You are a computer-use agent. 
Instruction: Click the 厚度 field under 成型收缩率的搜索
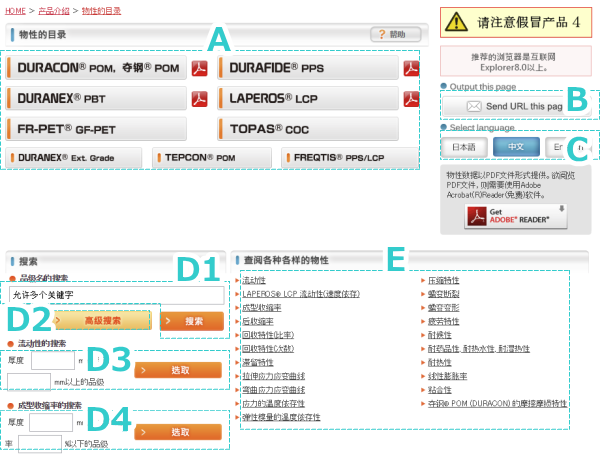point(51,423)
